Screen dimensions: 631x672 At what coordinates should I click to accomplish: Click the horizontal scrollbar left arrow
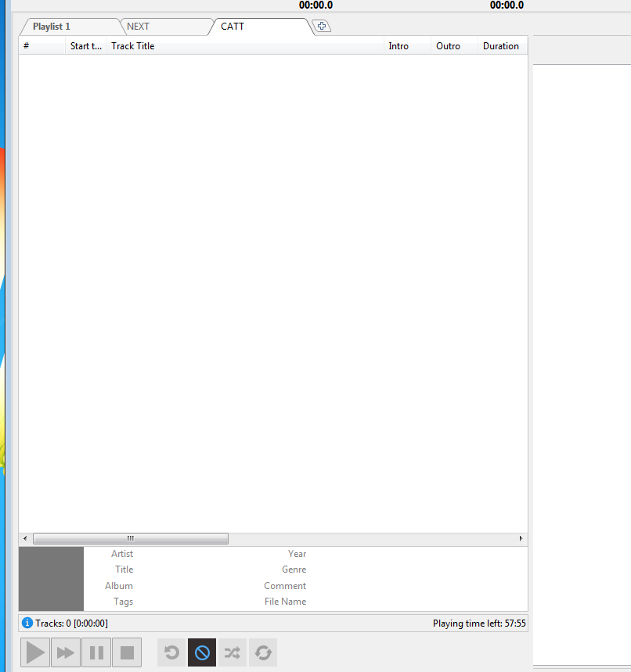click(25, 539)
